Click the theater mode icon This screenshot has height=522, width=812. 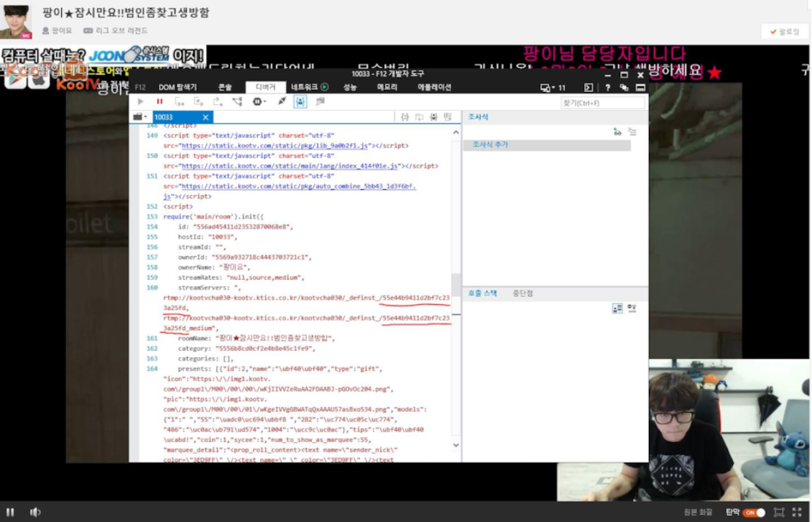tap(778, 512)
